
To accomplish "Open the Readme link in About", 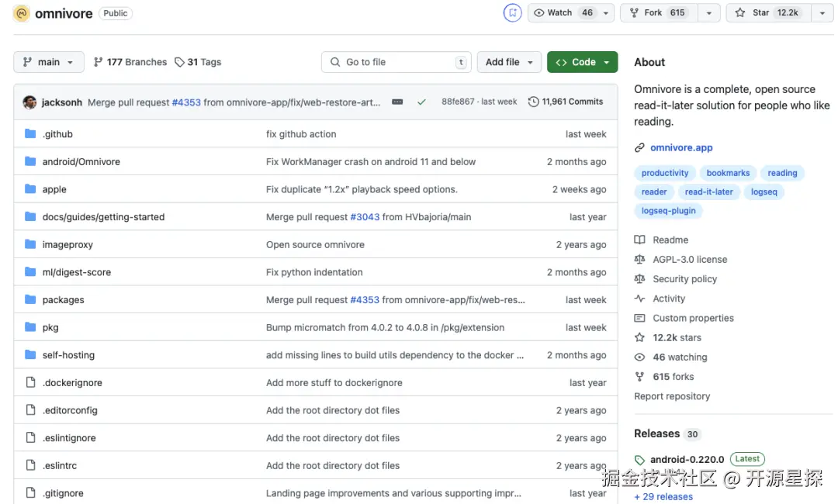I will [x=670, y=240].
